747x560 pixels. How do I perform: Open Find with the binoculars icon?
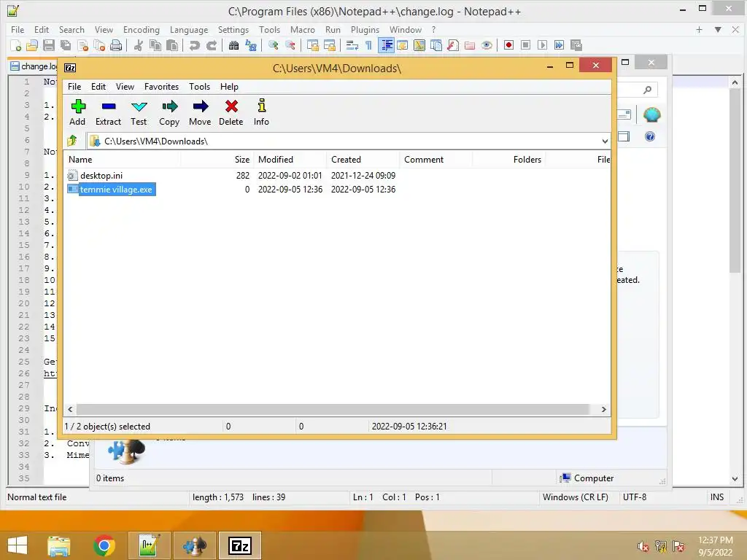[234, 45]
